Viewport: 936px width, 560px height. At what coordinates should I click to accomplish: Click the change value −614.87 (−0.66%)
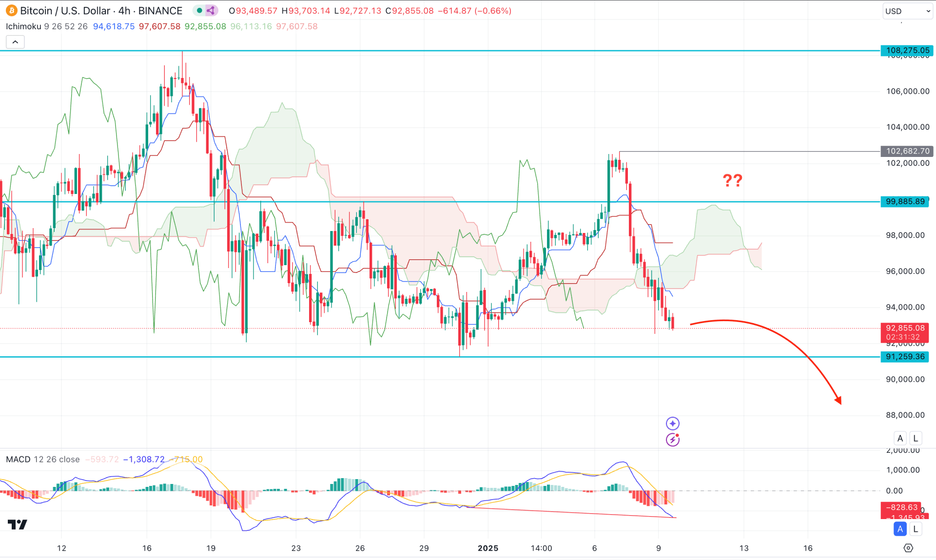(474, 11)
